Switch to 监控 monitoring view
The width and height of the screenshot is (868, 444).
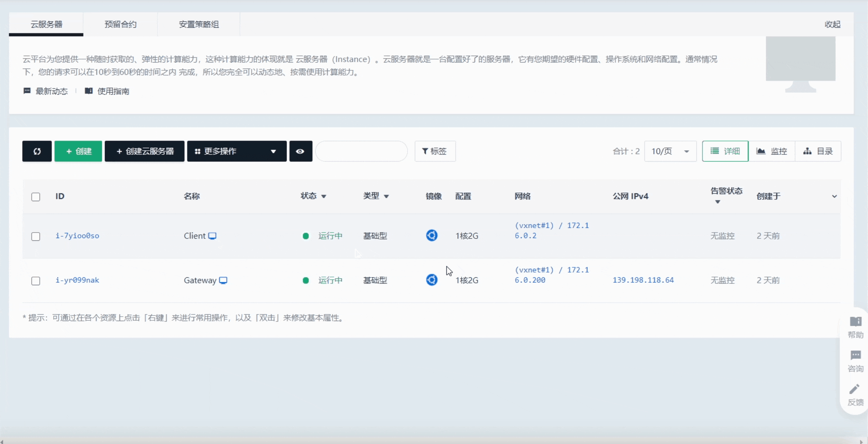772,151
